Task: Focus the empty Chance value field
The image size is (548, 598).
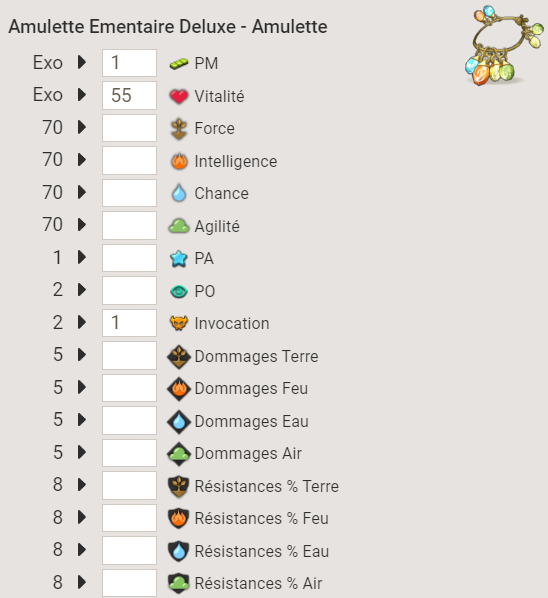Action: 129,193
